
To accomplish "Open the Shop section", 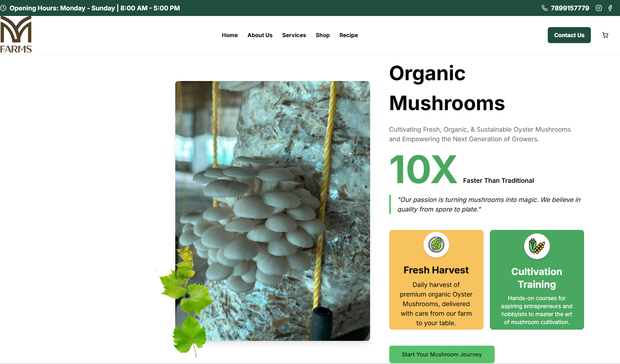I will point(323,35).
